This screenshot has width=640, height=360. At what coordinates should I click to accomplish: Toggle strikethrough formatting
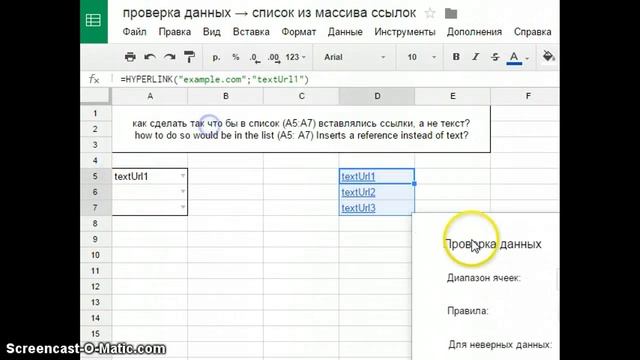coord(495,57)
